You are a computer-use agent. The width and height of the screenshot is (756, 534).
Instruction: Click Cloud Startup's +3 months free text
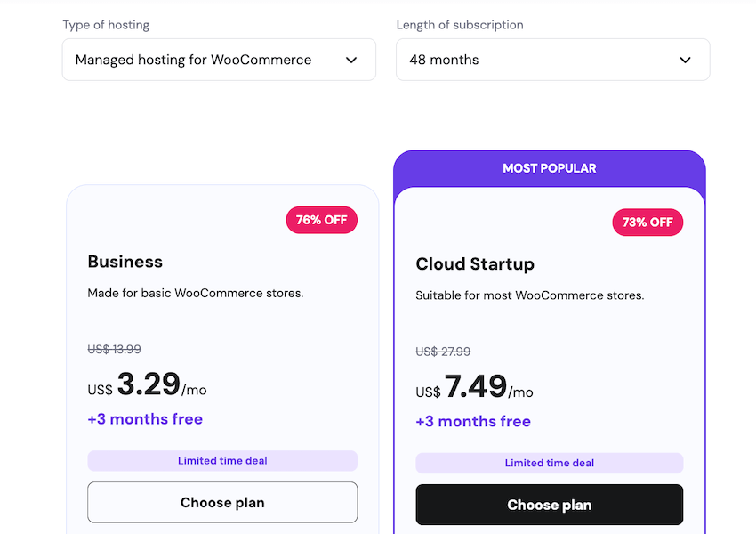click(x=473, y=422)
